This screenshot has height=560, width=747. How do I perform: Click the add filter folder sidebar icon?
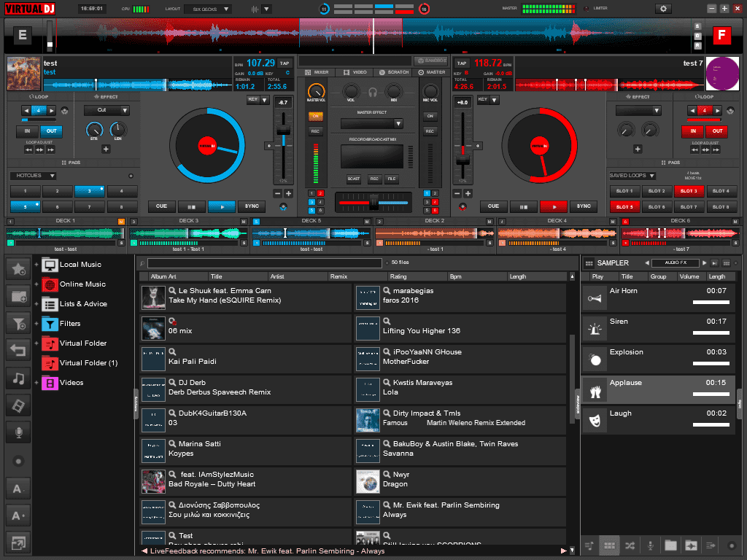(18, 324)
